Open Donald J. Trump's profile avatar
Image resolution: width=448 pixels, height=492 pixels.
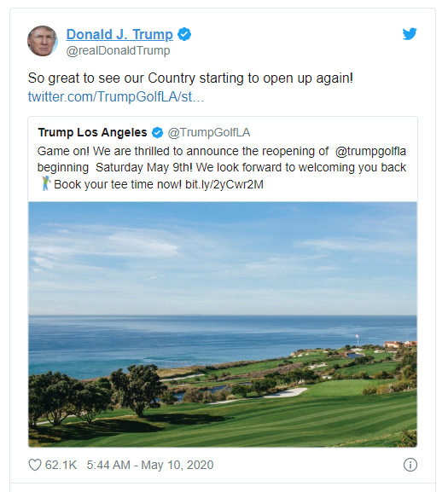pos(43,41)
